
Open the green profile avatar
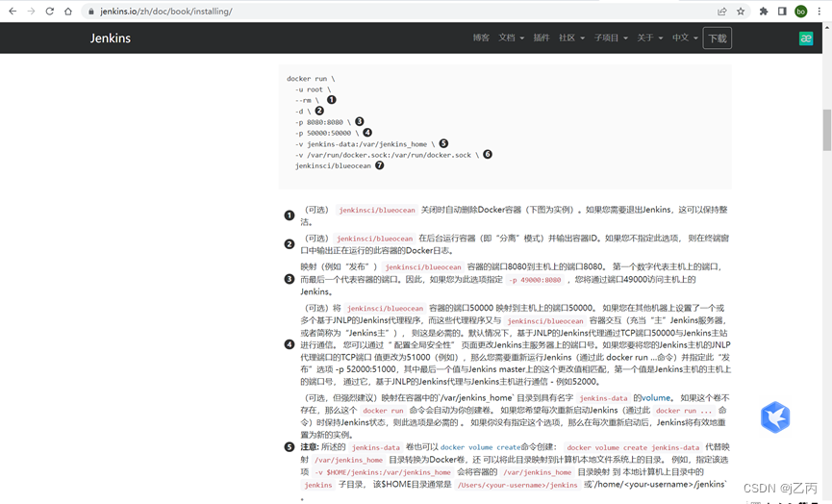(x=800, y=12)
